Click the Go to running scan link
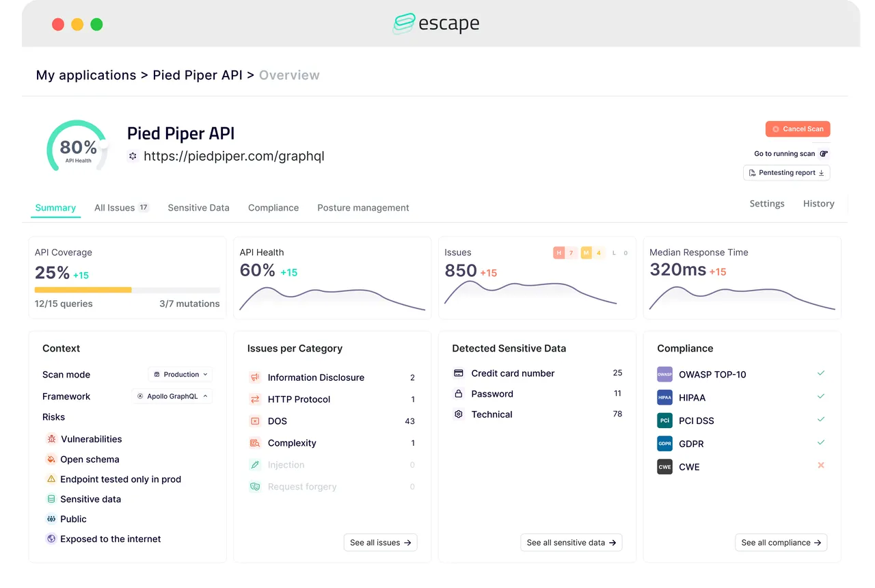875x588 pixels. (785, 154)
